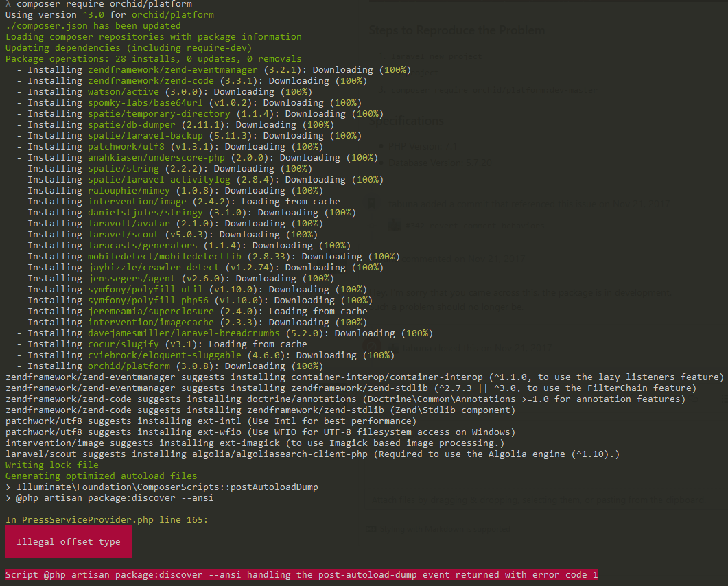The height and width of the screenshot is (586, 728).
Task: Click the cviebrock/eloquent-sluggable package name
Action: (165, 355)
